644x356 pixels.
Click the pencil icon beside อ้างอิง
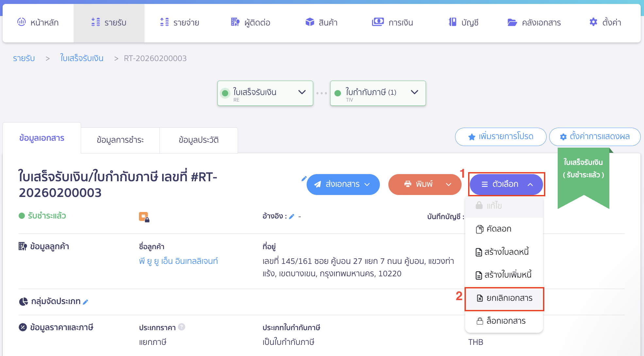coord(292,216)
